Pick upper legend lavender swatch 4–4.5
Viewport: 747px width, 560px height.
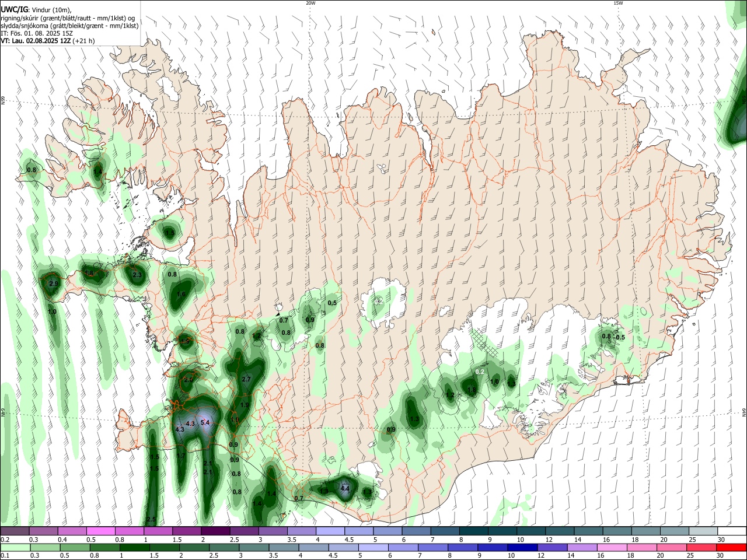pos(330,531)
